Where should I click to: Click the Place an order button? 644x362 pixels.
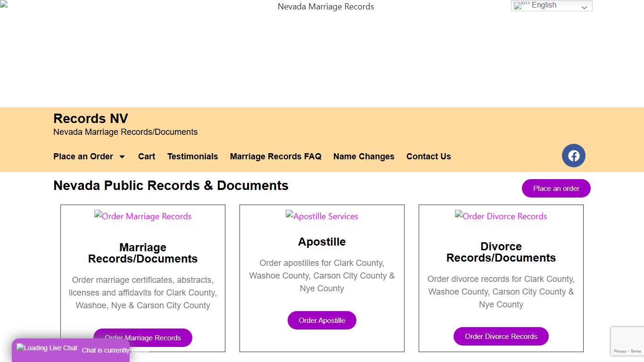point(556,188)
